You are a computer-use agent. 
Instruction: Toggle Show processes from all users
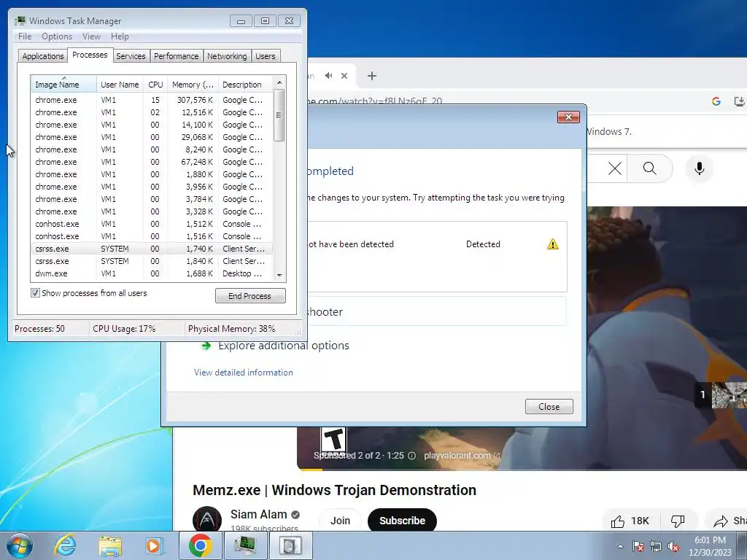click(x=35, y=293)
